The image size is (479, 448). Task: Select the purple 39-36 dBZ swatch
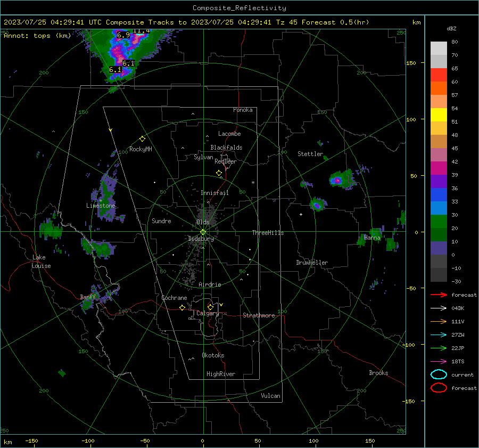(x=439, y=182)
